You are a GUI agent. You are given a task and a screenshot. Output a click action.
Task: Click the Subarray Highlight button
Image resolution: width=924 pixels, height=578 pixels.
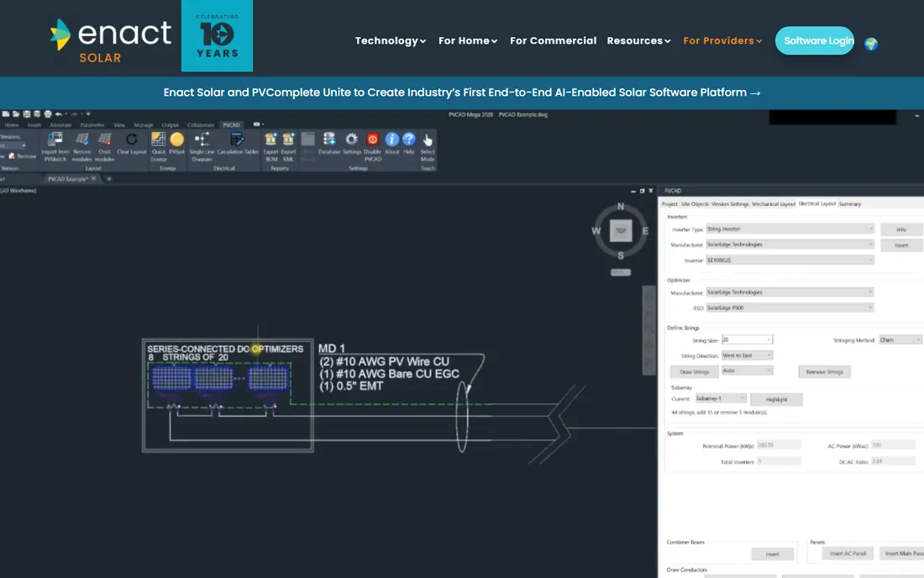pyautogui.click(x=776, y=399)
